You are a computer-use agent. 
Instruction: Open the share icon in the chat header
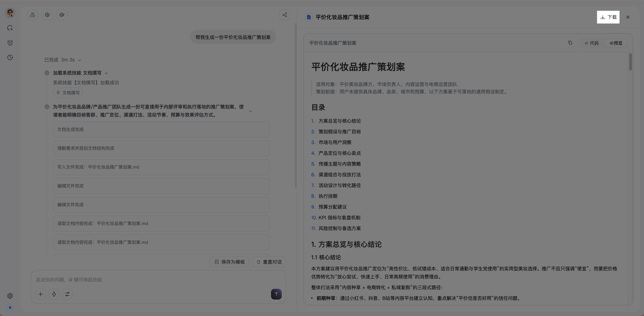tap(285, 15)
